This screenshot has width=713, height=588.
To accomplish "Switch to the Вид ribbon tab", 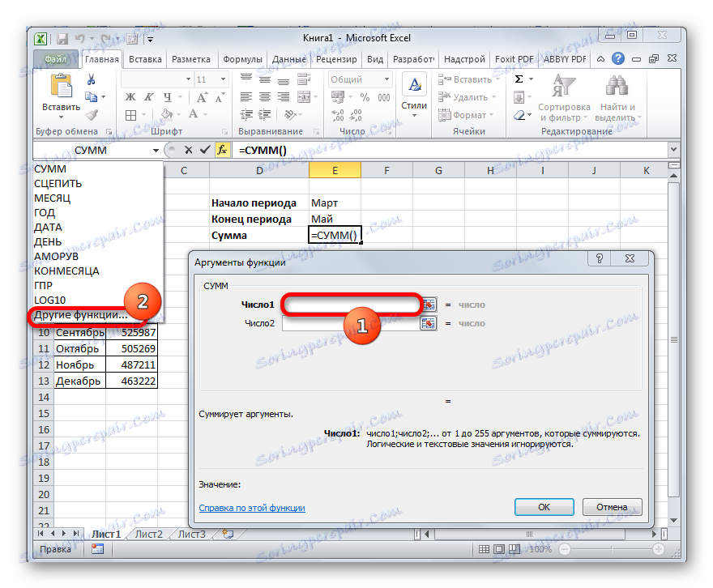I will [x=375, y=59].
